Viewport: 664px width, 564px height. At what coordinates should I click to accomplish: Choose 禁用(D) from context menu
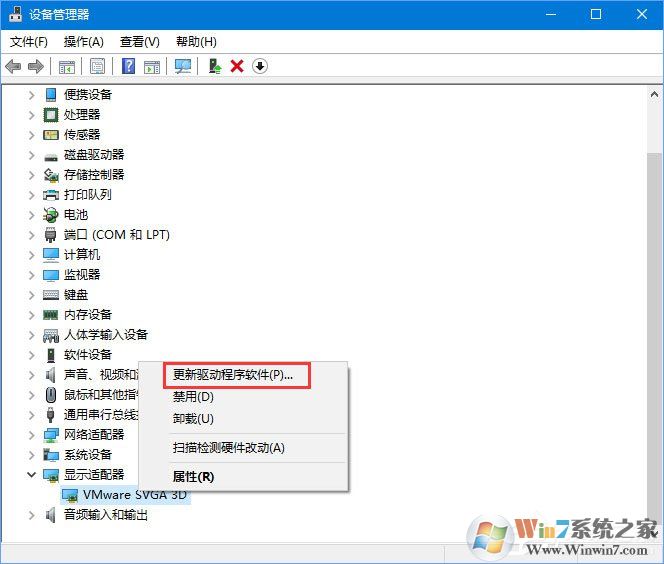point(244,397)
